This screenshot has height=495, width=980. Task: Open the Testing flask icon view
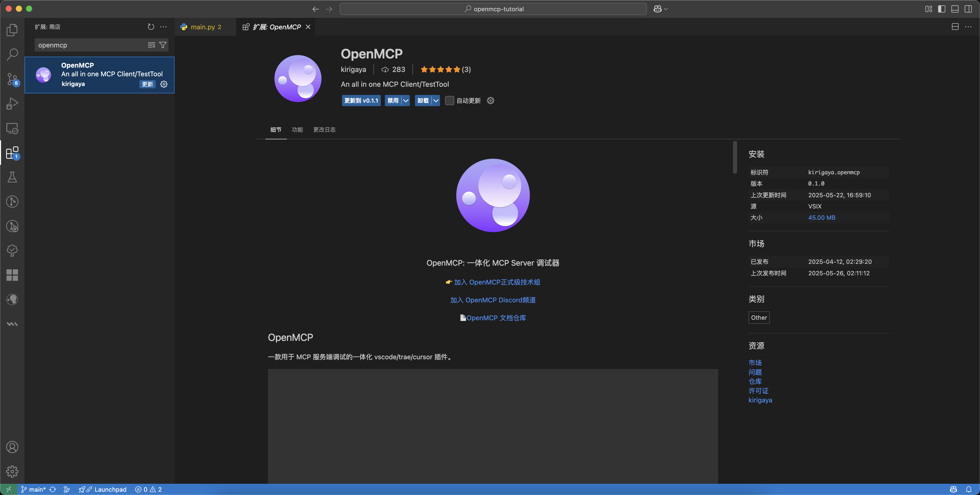12,177
